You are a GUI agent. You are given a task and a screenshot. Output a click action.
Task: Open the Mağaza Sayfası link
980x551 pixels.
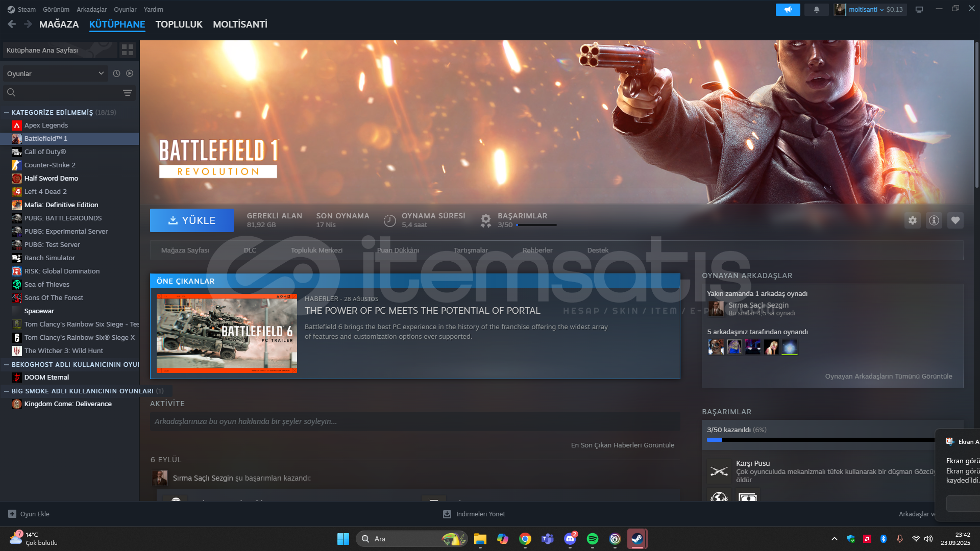click(x=185, y=250)
